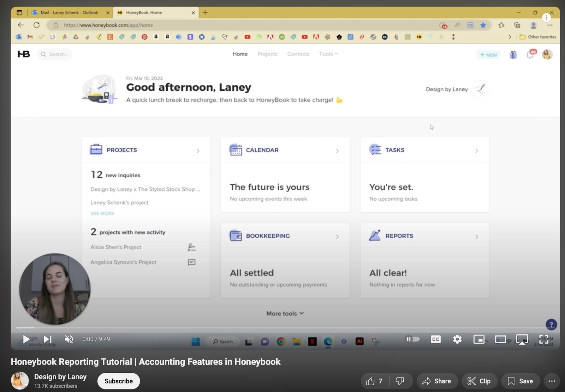Go to the Projects nav tab
Image resolution: width=565 pixels, height=392 pixels.
point(267,54)
